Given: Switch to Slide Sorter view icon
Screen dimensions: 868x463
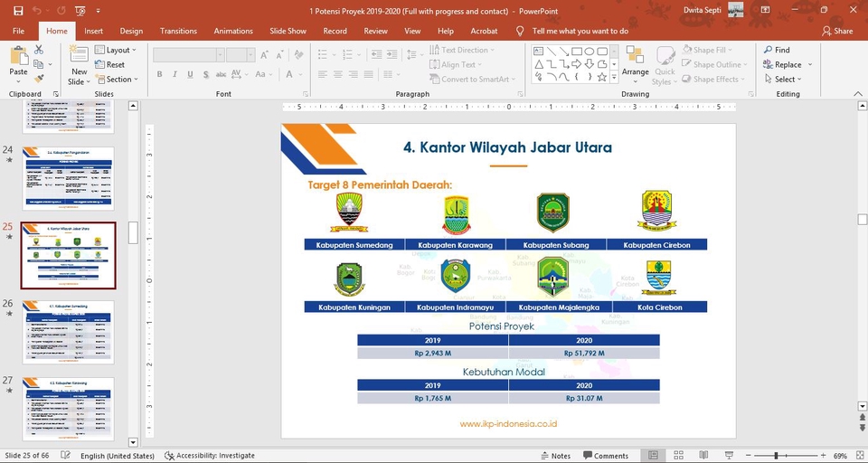Looking at the screenshot, I should click(x=679, y=455).
